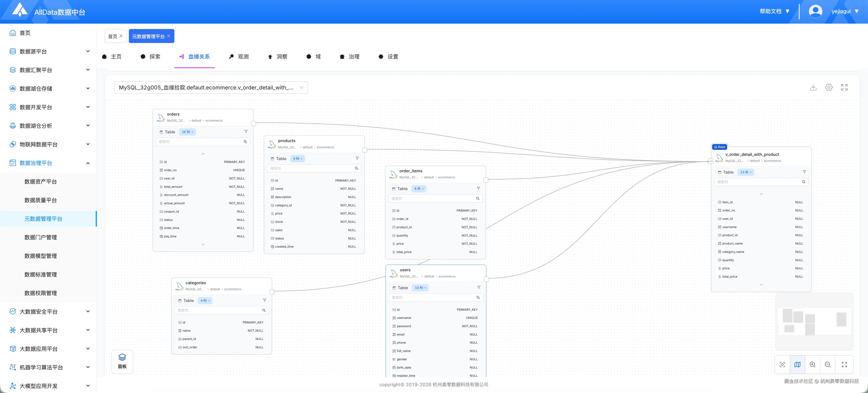Viewport: 868px width, 393px height.
Task: Download the lineage graph image
Action: tap(813, 88)
